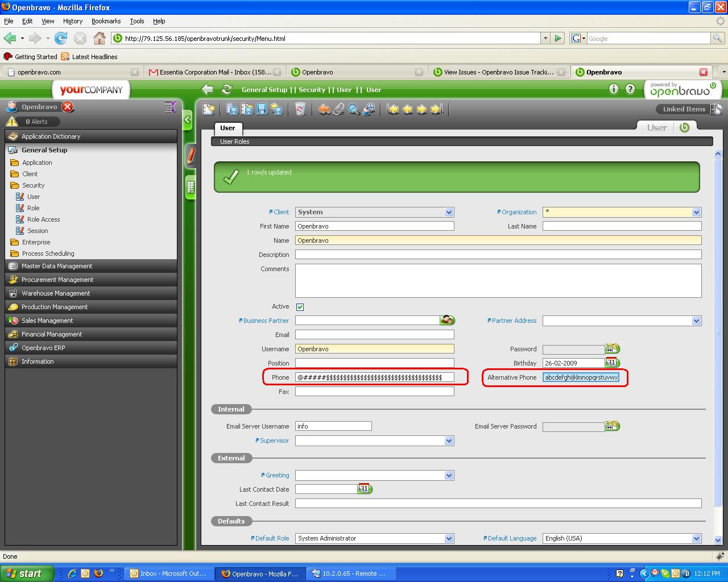
Task: Refresh the window using green header icon
Action: pyautogui.click(x=227, y=89)
